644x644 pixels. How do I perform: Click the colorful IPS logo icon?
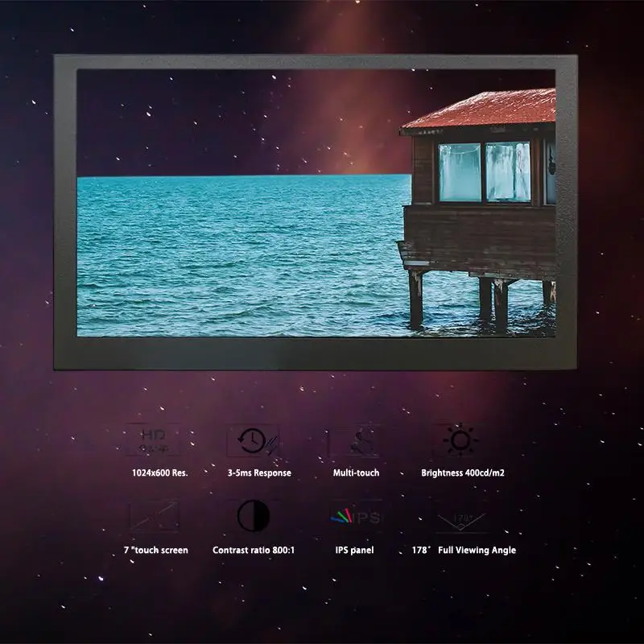coord(356,517)
